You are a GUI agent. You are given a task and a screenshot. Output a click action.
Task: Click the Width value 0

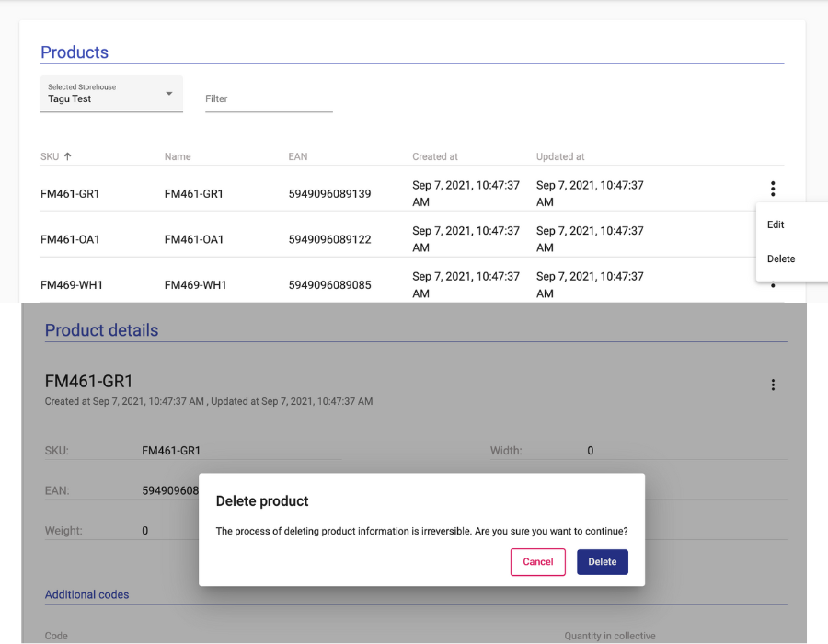591,451
